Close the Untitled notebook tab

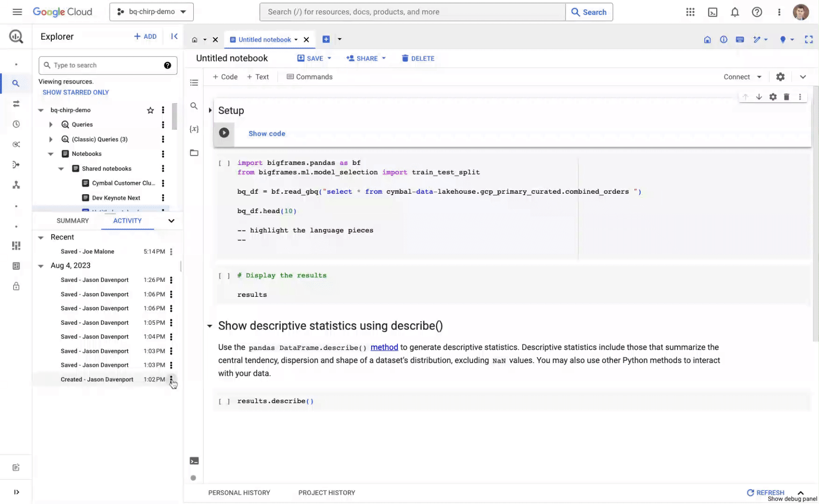coord(306,40)
